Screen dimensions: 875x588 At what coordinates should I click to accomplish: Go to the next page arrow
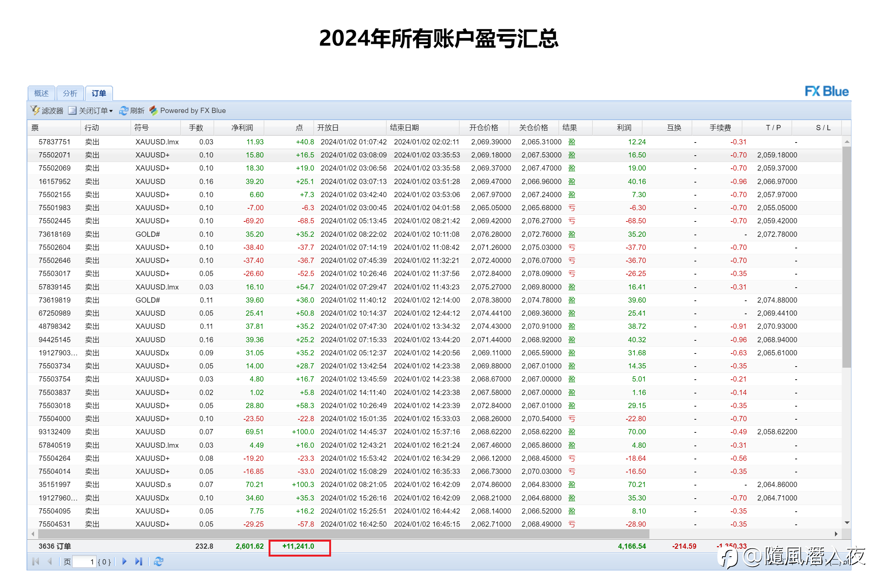[125, 561]
